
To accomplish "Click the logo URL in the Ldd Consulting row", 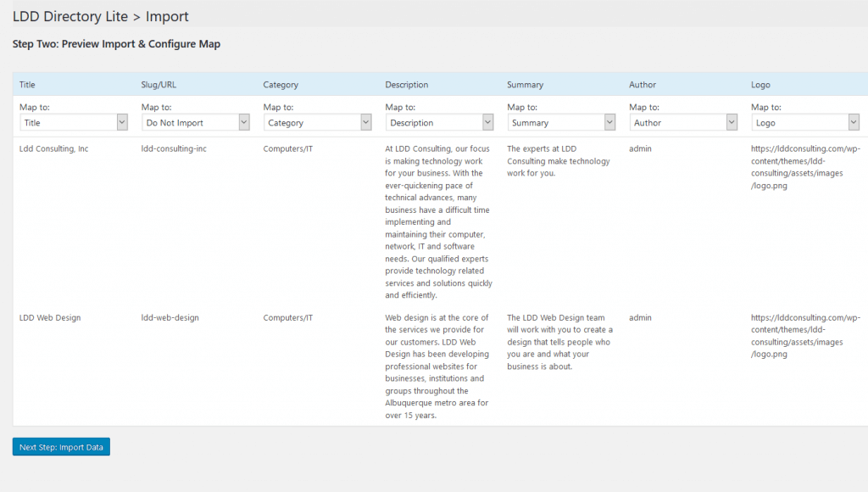I will pos(805,167).
